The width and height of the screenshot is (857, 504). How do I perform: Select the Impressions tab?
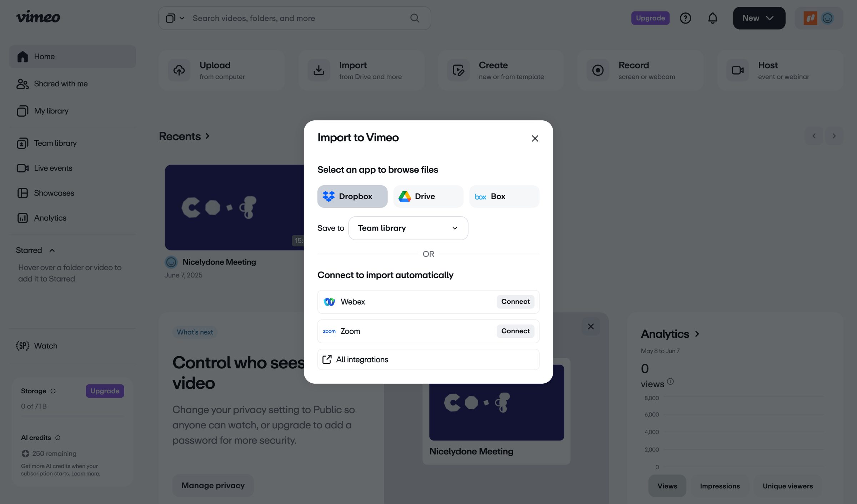tap(720, 486)
